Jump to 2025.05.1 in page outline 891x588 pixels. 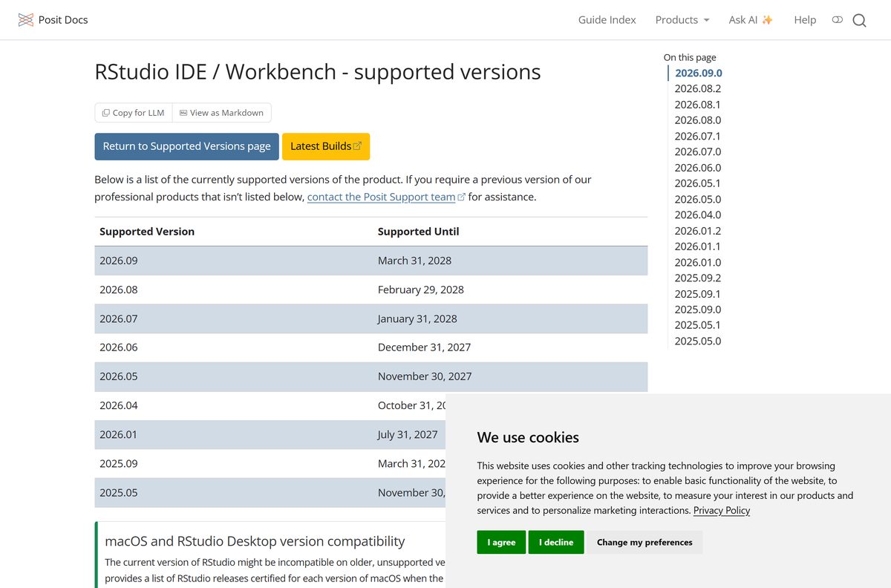point(697,325)
